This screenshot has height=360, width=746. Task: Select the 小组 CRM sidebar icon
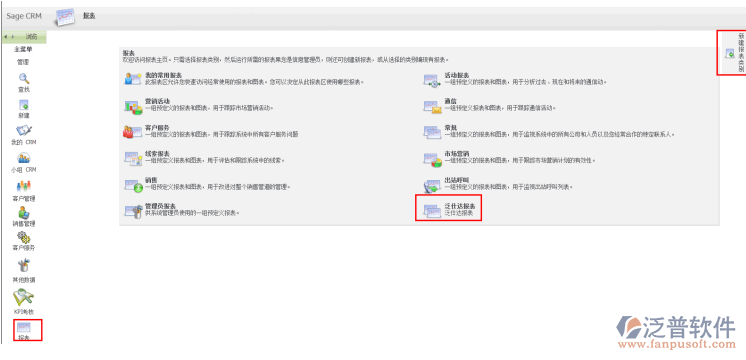(24, 158)
